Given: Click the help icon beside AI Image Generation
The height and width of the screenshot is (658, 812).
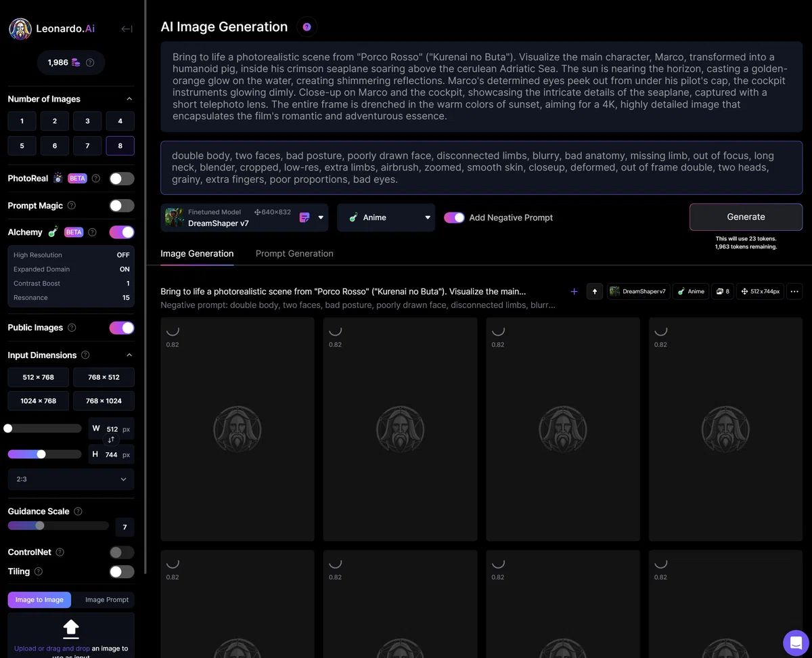Looking at the screenshot, I should pos(307,27).
